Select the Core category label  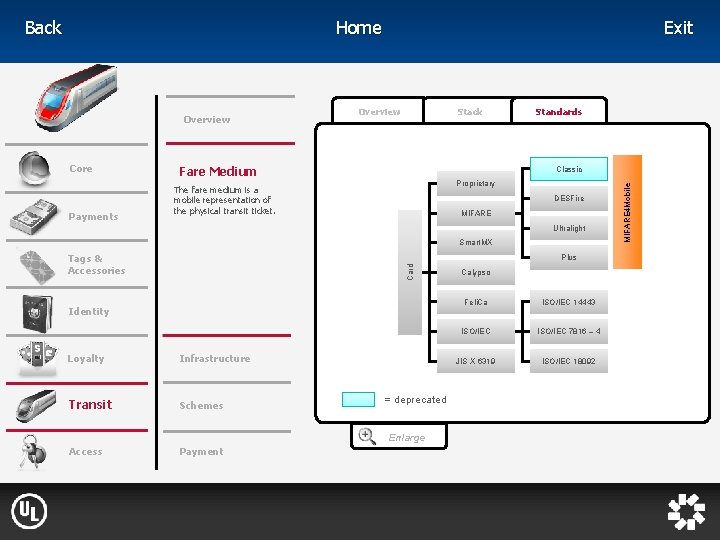tap(81, 169)
